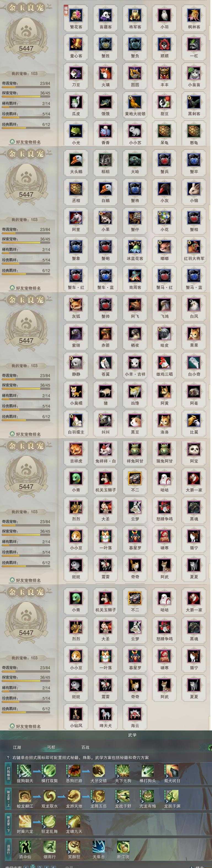The width and height of the screenshot is (212, 868).
Task: Open the 丐帮 tab
Action: pyautogui.click(x=51, y=747)
